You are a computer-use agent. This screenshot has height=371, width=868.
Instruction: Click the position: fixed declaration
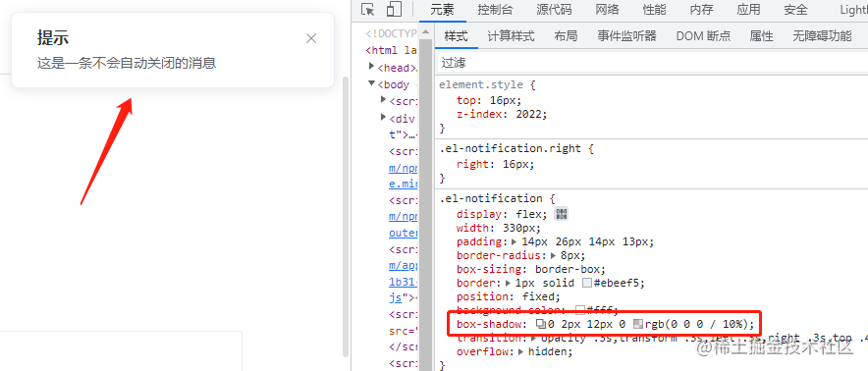click(x=509, y=296)
